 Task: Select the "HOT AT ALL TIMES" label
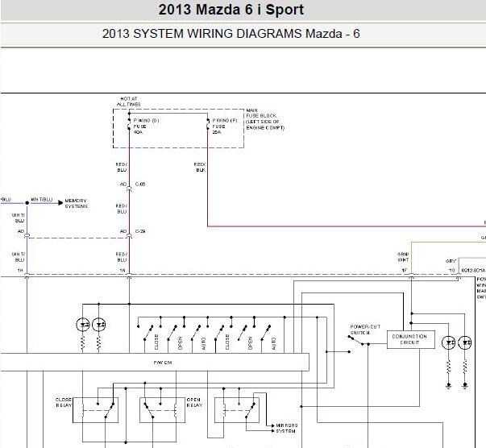coord(129,102)
